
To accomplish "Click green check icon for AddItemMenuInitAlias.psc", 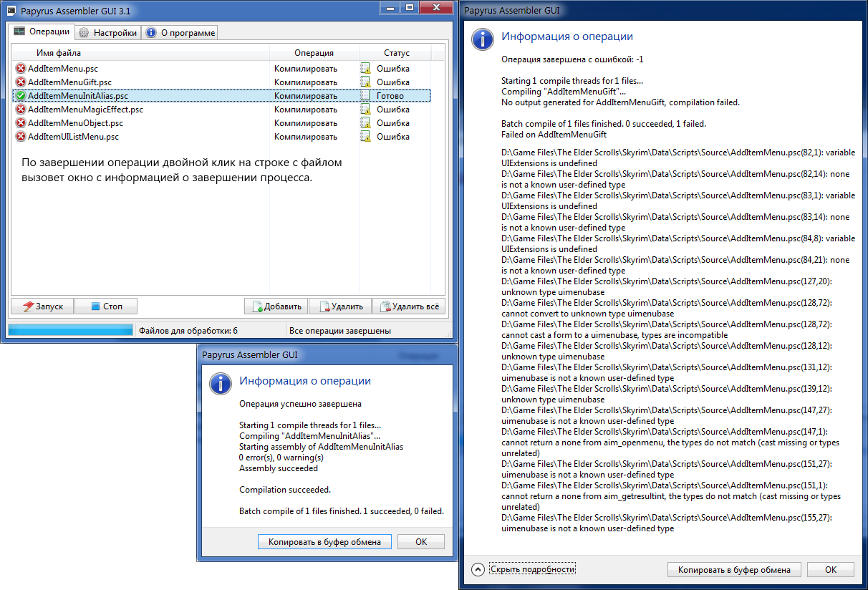I will click(x=21, y=96).
